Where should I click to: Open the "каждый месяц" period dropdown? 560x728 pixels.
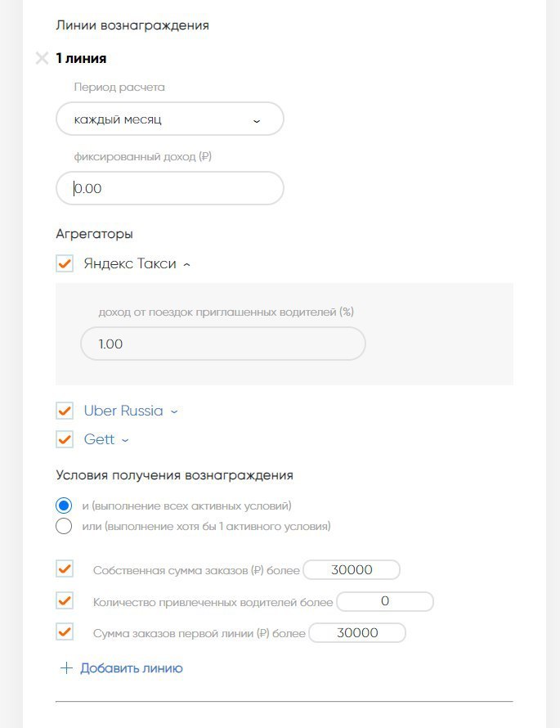[169, 119]
